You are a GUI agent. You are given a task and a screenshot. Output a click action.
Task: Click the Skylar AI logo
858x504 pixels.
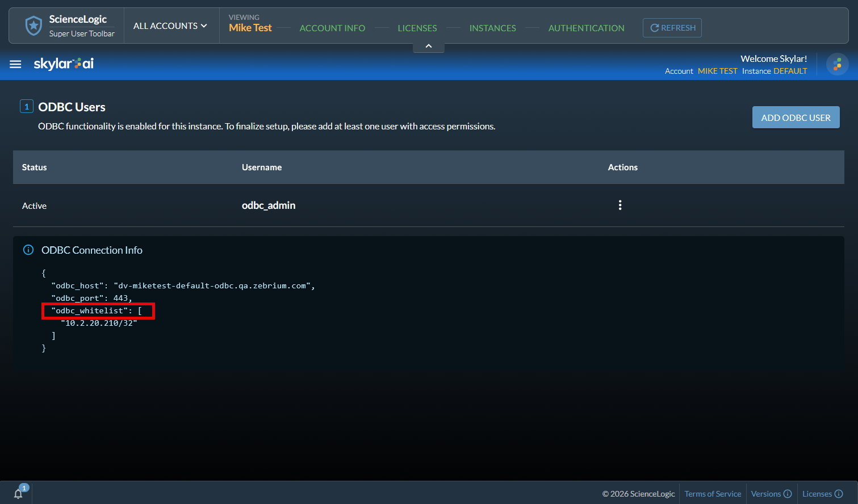tap(64, 64)
